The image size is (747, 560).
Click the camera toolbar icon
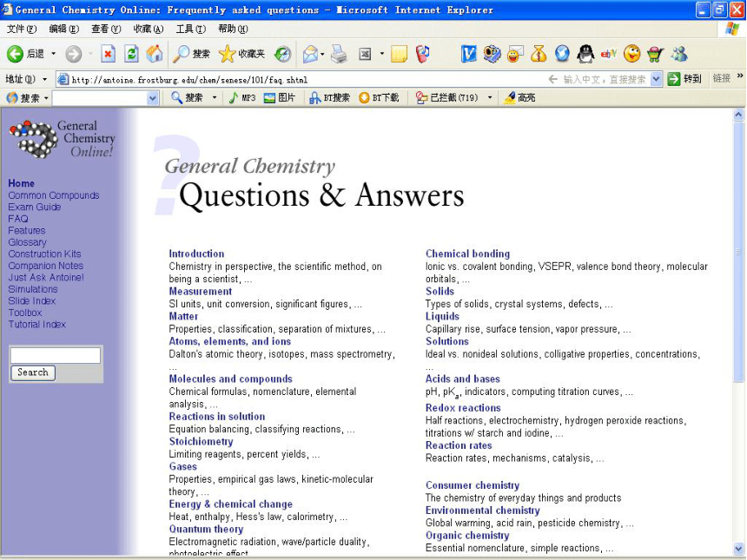(x=492, y=54)
